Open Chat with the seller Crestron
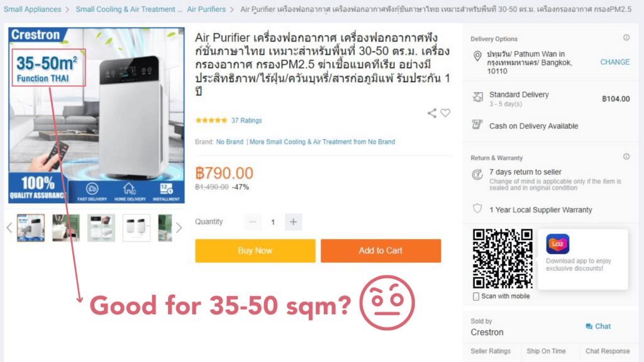644x362 pixels. [x=598, y=326]
